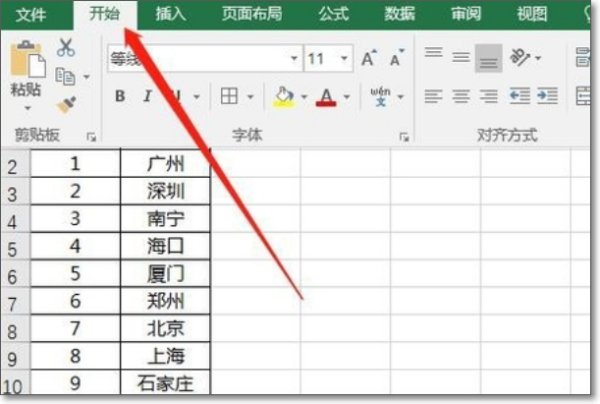Open the 公式 (Formulas) tab

pos(334,15)
